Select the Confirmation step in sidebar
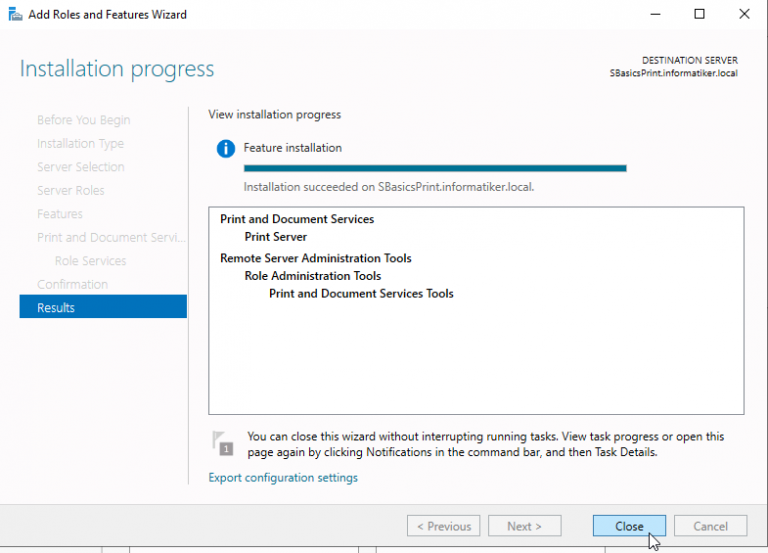 click(x=72, y=285)
